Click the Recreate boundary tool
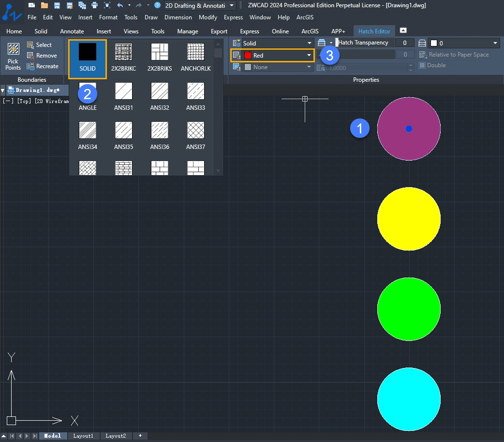Image resolution: width=504 pixels, height=442 pixels. pyautogui.click(x=43, y=66)
